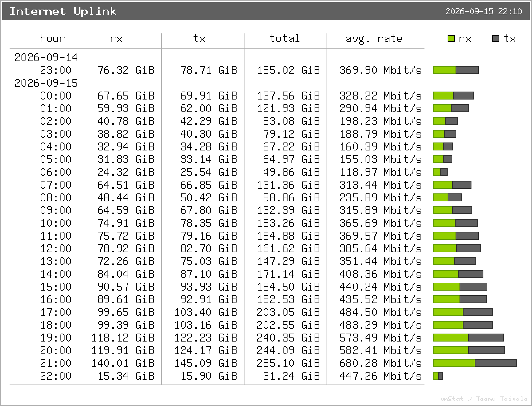Click rx value 67.65 GiB

(126, 96)
